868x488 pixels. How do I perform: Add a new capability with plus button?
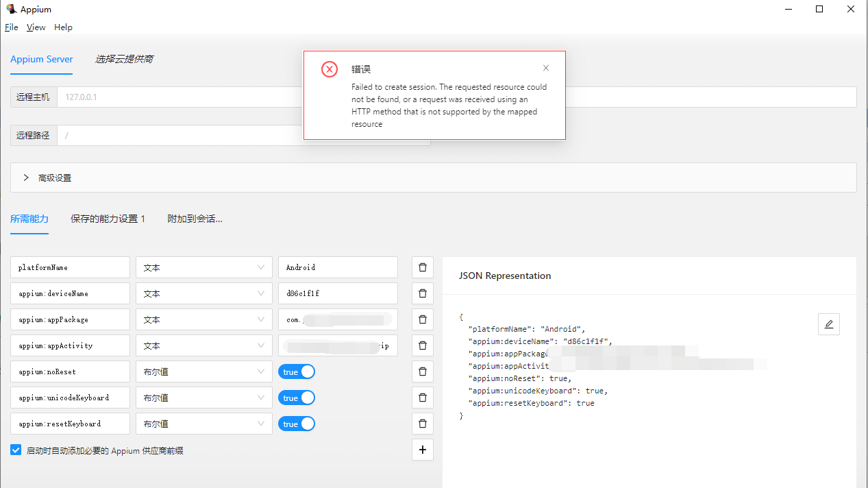[x=422, y=450]
